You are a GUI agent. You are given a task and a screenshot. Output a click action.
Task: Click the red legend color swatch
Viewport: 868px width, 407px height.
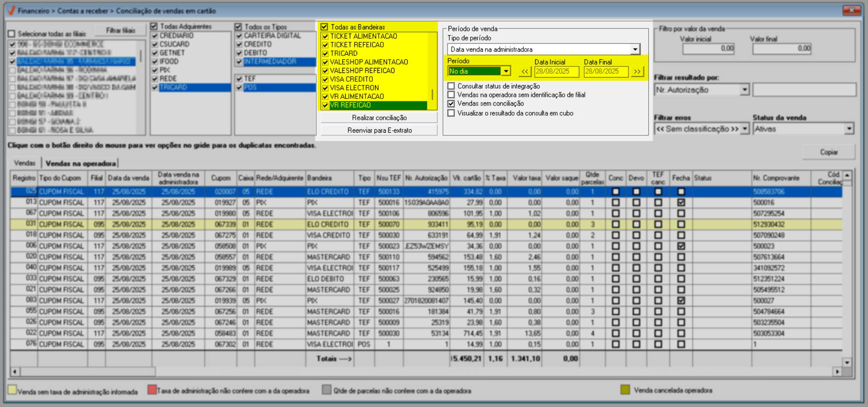(x=152, y=390)
